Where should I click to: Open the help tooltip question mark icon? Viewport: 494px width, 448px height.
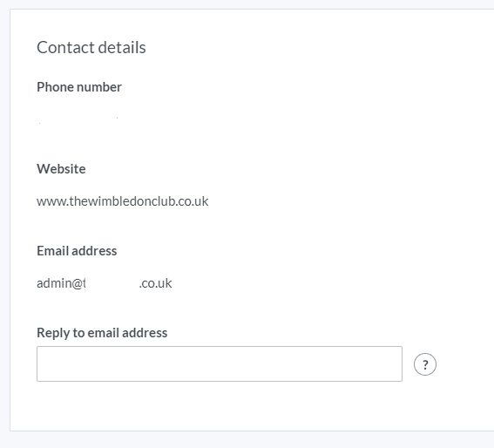424,364
